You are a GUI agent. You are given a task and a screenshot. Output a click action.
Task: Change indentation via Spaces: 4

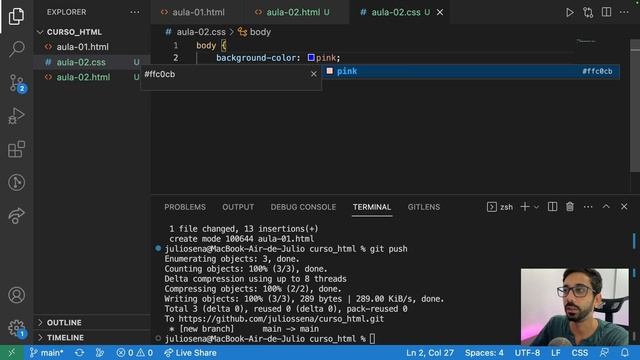click(x=484, y=353)
